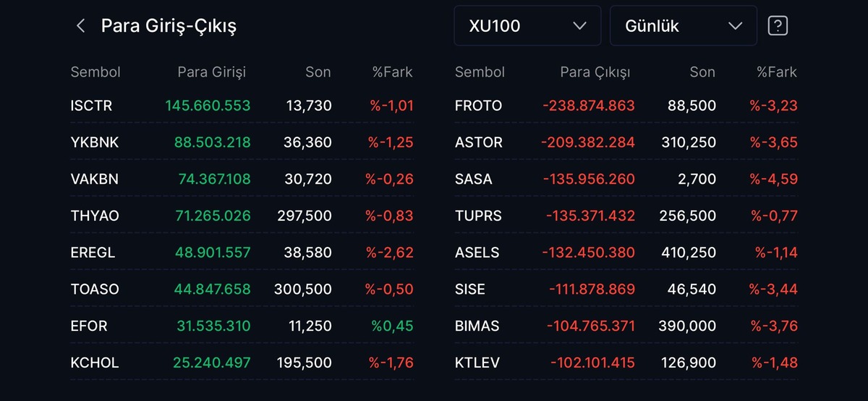The width and height of the screenshot is (868, 401).
Task: Select the TUPRS stock entry
Action: (x=626, y=216)
